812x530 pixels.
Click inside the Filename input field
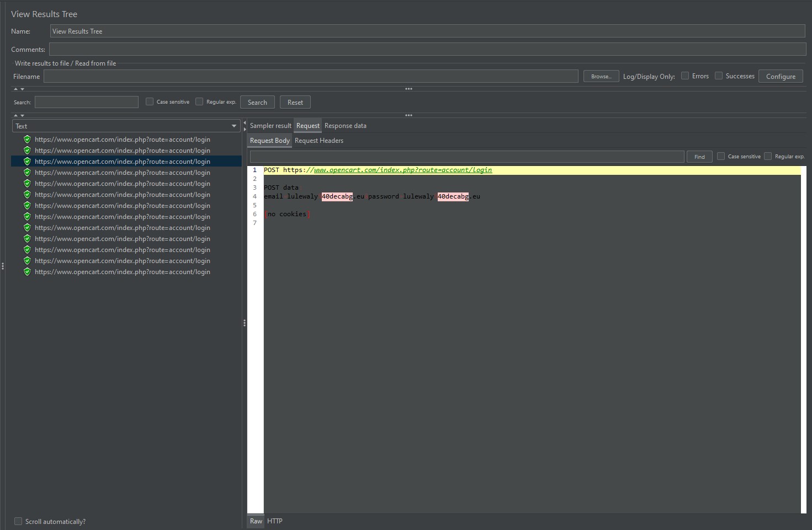pos(309,76)
